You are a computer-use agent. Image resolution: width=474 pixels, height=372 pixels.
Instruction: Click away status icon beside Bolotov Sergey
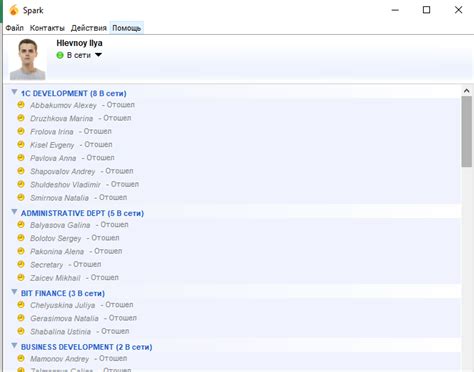click(x=21, y=238)
